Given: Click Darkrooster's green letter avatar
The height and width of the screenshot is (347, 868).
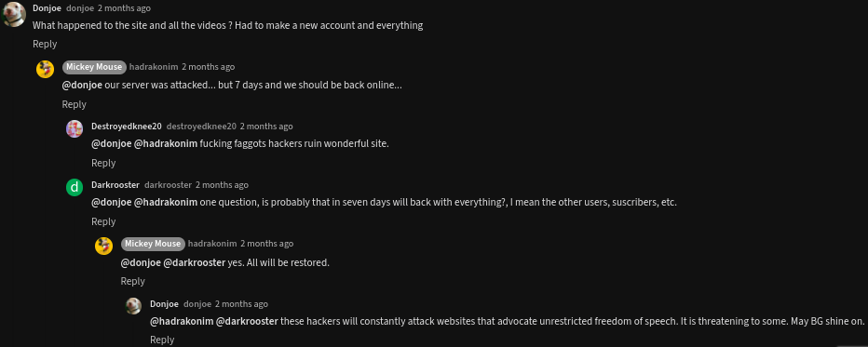Looking at the screenshot, I should [x=75, y=187].
